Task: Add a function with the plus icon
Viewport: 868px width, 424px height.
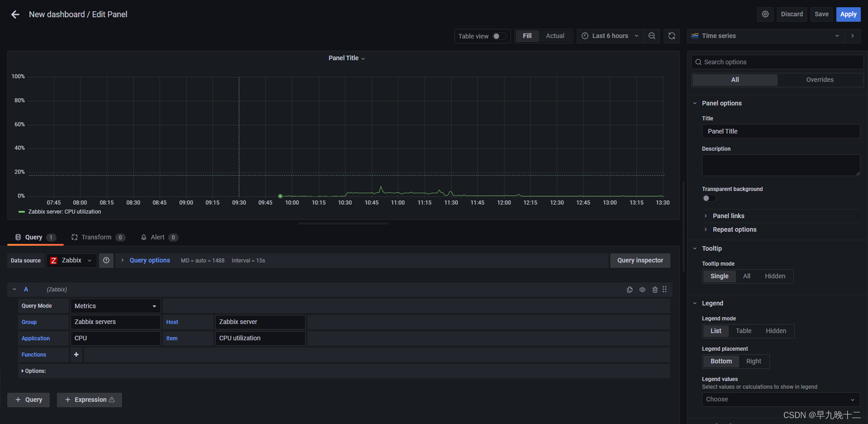Action: (76, 354)
